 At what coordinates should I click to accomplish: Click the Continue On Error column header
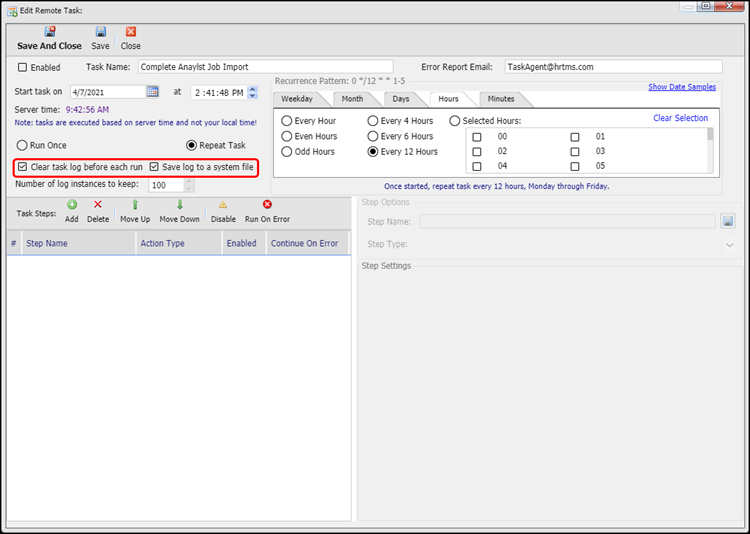[307, 243]
